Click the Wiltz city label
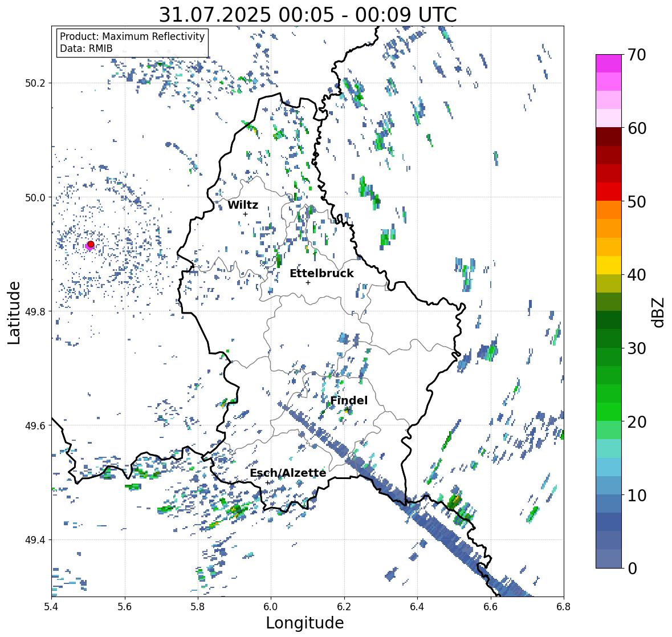The height and width of the screenshot is (637, 672). click(243, 205)
